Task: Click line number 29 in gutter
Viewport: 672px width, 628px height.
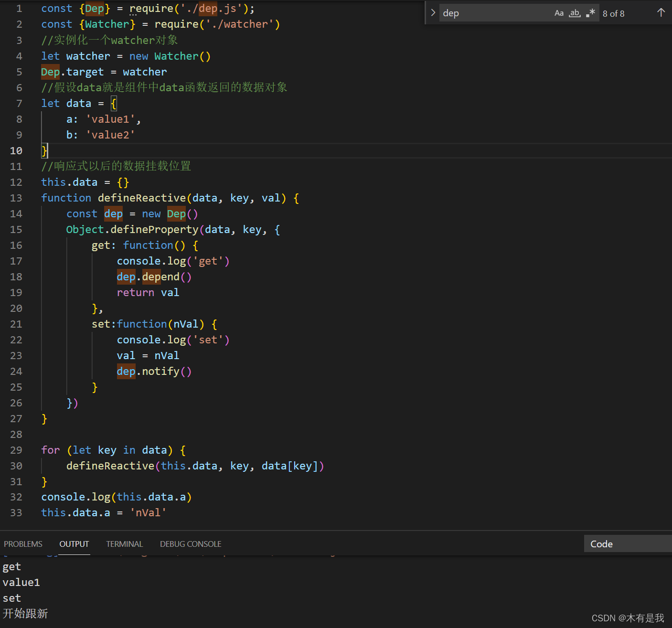Action: pos(16,450)
